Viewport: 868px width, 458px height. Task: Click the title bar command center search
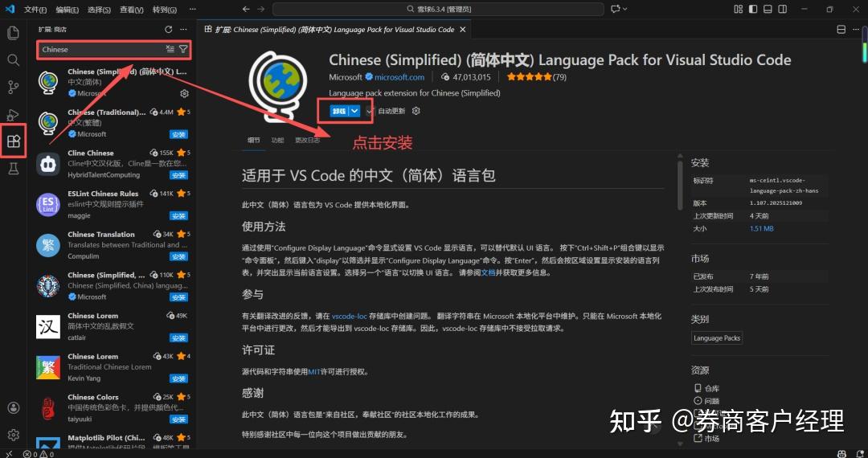(x=438, y=10)
